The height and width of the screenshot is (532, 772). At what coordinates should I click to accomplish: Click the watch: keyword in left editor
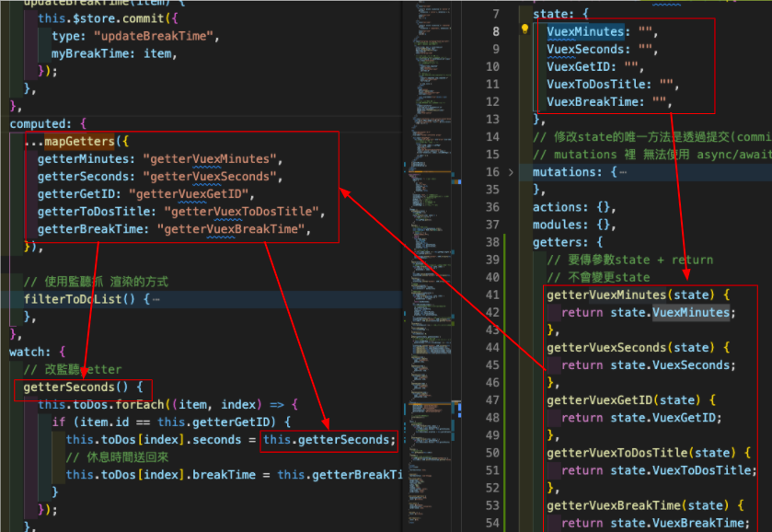point(29,353)
